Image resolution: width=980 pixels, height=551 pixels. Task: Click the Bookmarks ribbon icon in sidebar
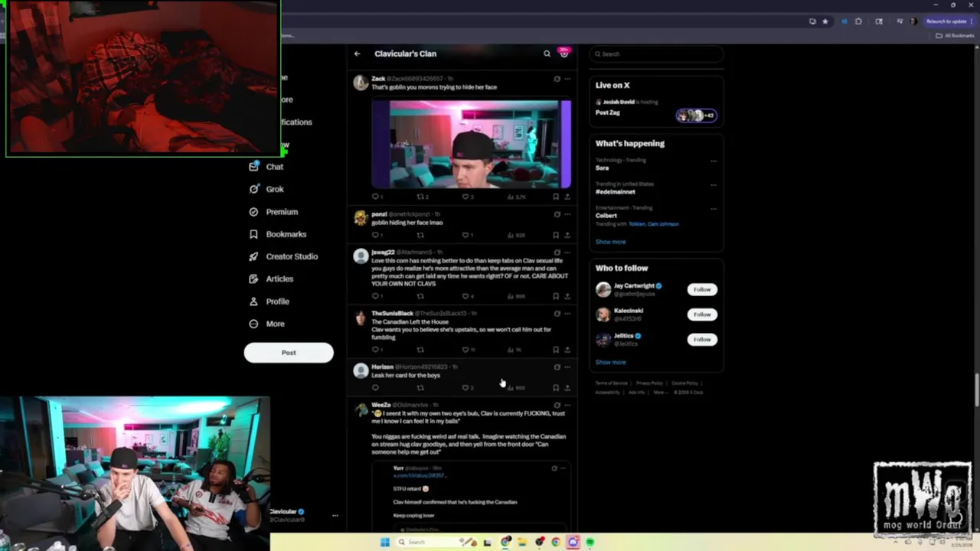(x=253, y=234)
